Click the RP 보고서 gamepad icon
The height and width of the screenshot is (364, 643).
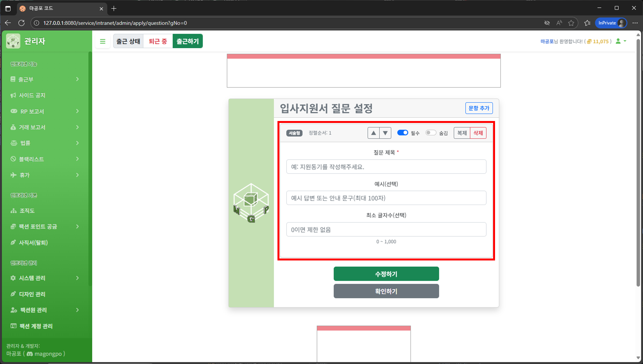point(14,111)
